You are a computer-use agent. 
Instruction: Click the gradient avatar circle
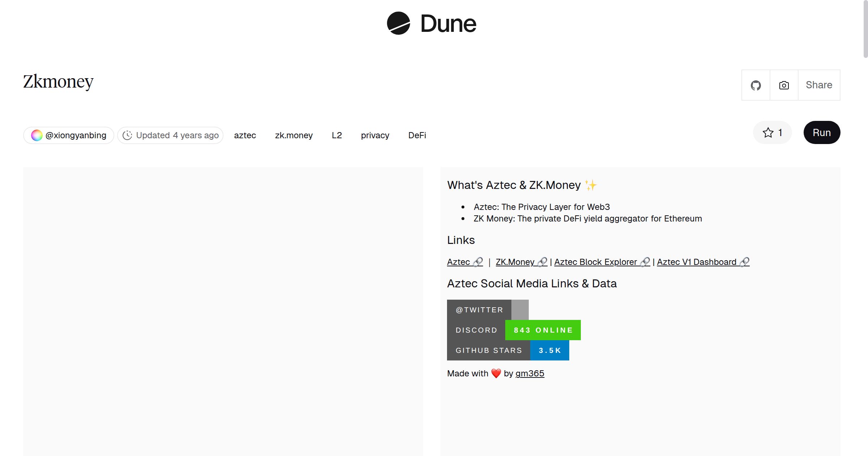click(x=36, y=135)
